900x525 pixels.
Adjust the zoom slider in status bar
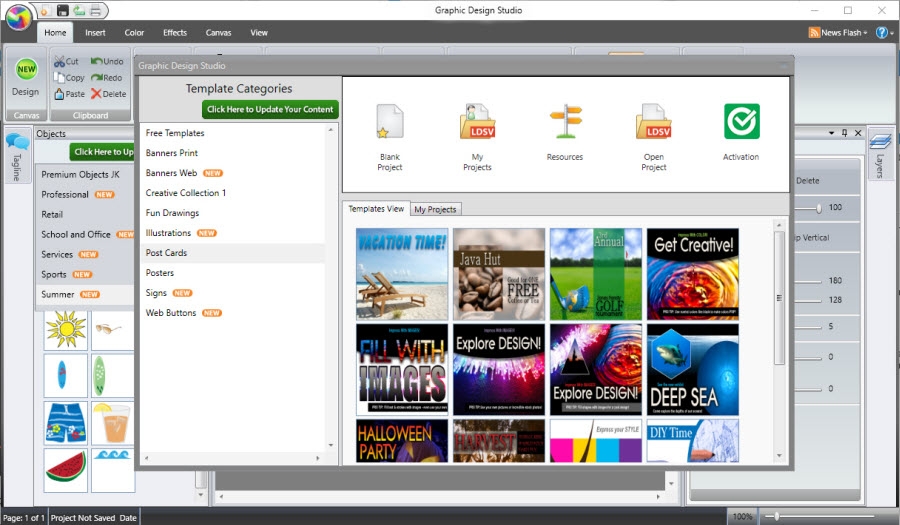[776, 516]
